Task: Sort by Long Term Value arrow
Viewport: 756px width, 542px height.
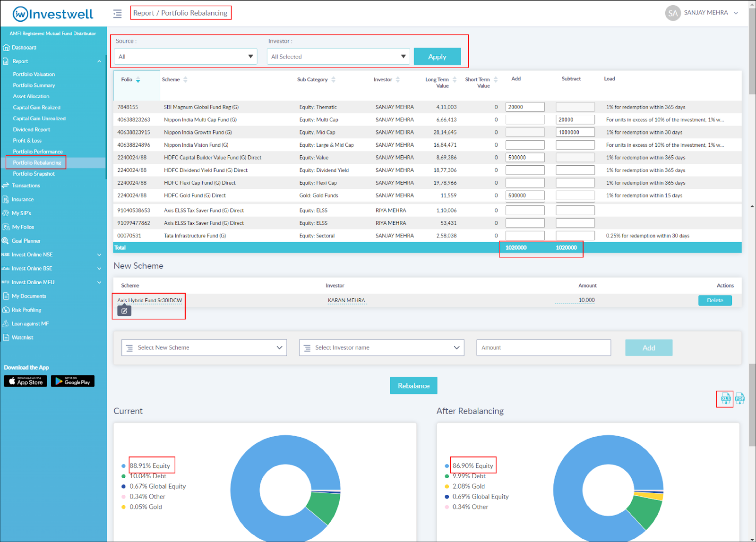Action: pyautogui.click(x=455, y=80)
